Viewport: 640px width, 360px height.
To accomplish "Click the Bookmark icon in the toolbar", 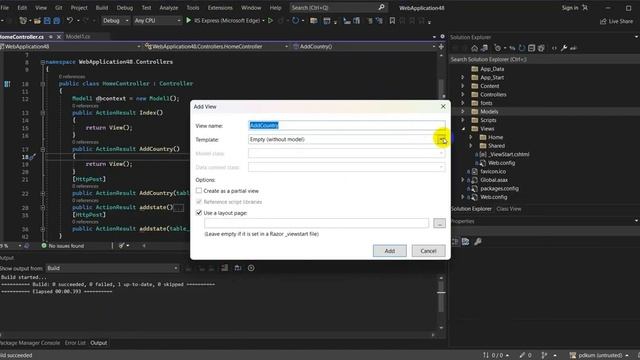I will (392, 20).
